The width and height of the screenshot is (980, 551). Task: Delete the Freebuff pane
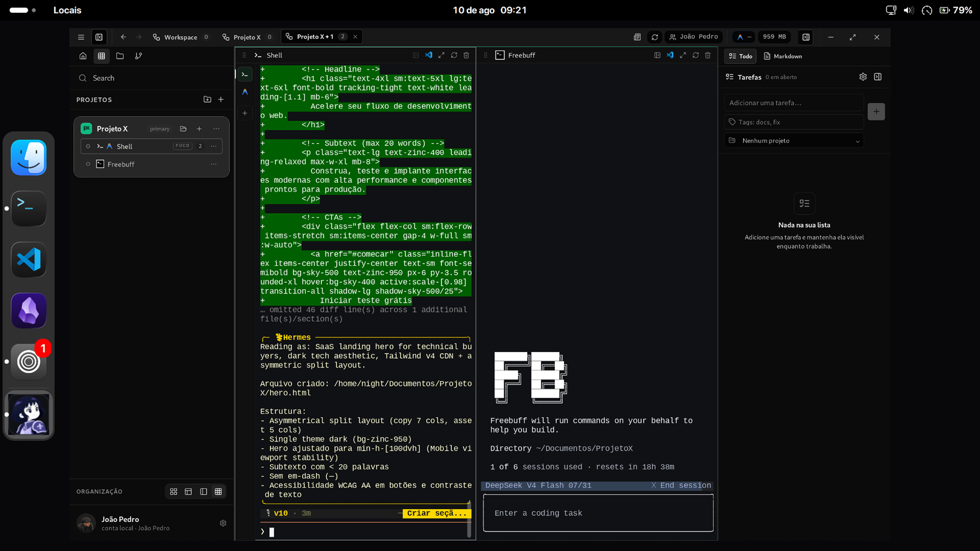pyautogui.click(x=708, y=55)
